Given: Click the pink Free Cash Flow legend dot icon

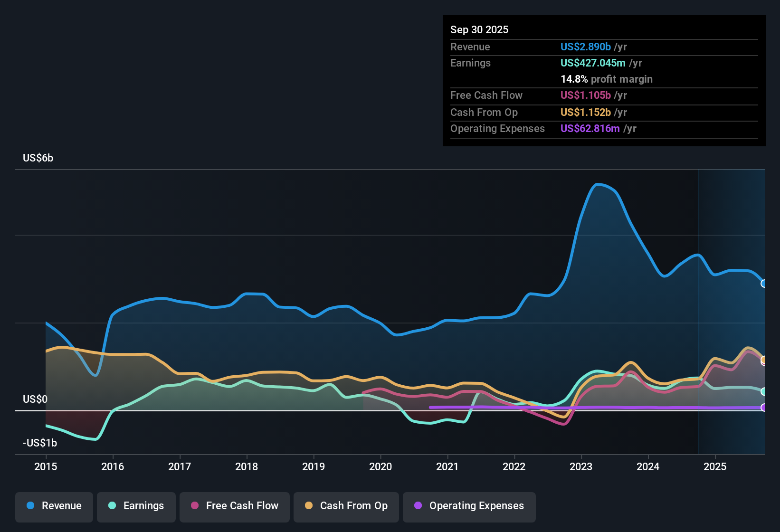Looking at the screenshot, I should click(x=194, y=506).
